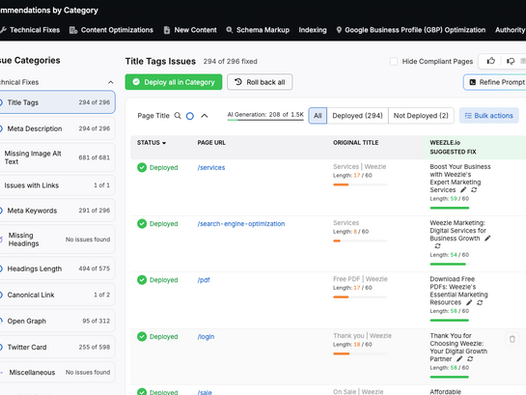Open the Technical Fixes tab
The width and height of the screenshot is (526, 395).
pos(30,30)
